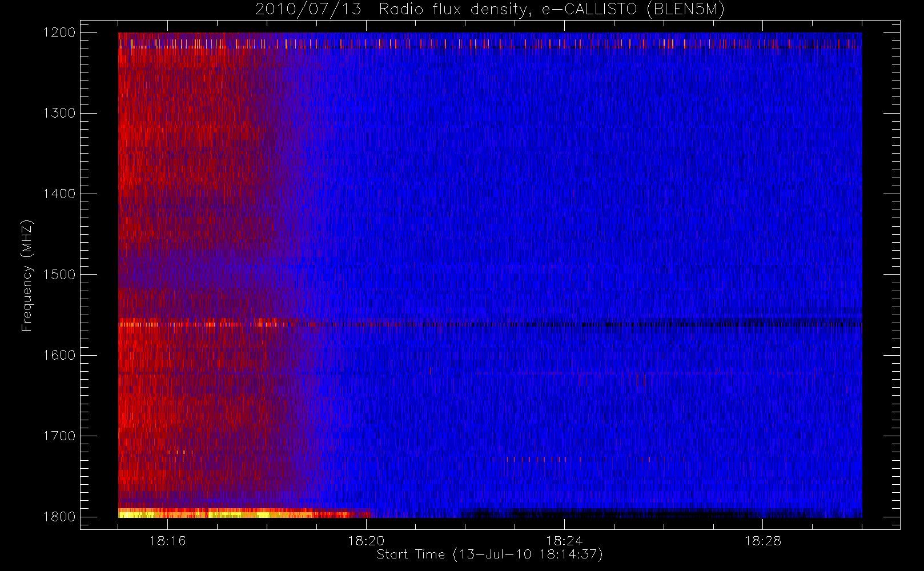Select the 1200 frequency tick label
The width and height of the screenshot is (924, 571).
59,33
